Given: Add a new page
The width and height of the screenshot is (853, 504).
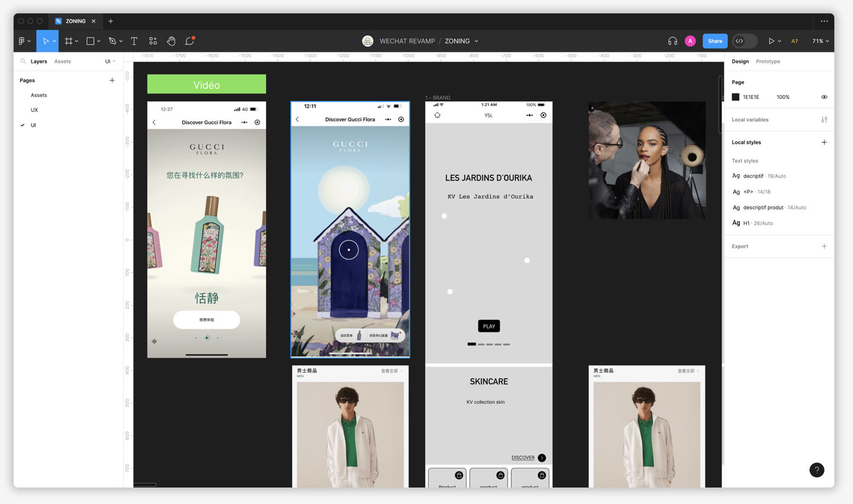Looking at the screenshot, I should click(112, 80).
